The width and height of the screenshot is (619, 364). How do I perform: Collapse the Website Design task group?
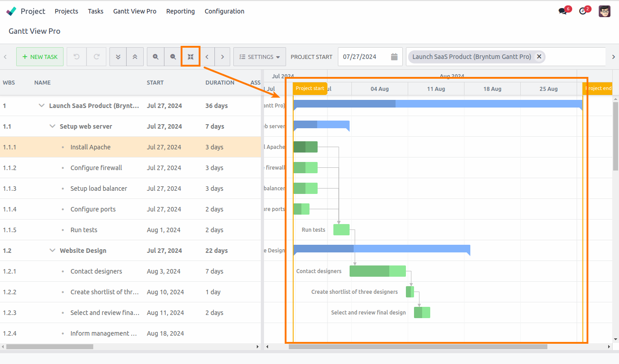tap(52, 251)
